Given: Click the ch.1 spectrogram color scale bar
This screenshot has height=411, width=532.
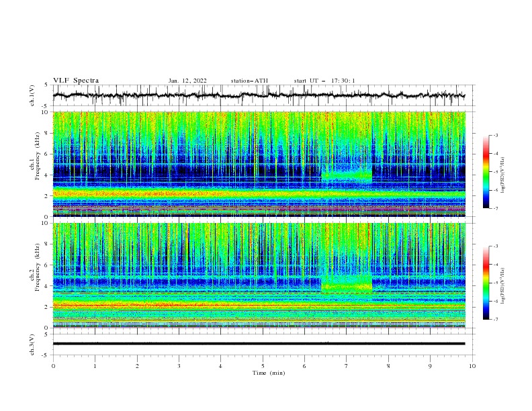Looking at the screenshot, I should click(486, 172).
